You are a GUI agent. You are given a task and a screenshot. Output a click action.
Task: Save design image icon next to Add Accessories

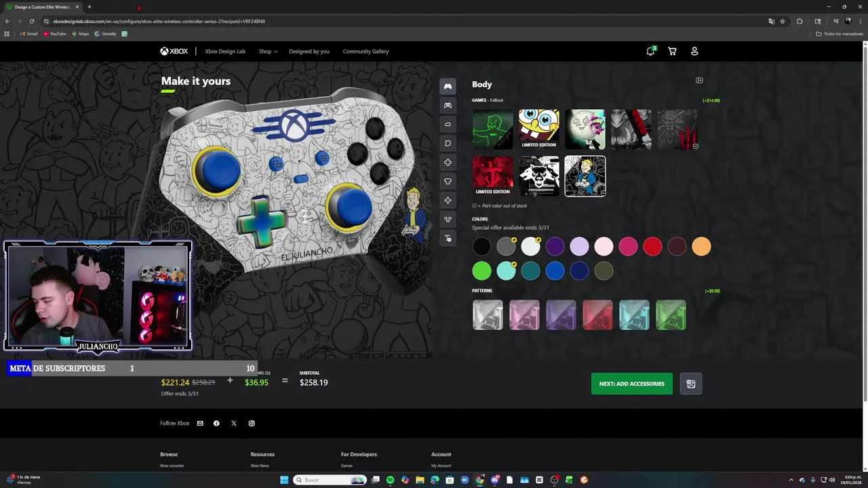691,384
